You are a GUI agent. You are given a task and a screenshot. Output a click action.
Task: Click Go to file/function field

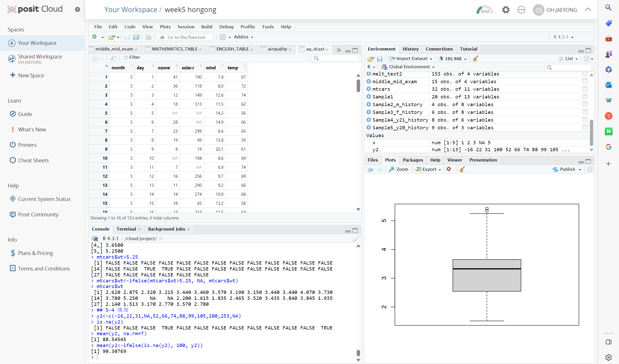186,37
